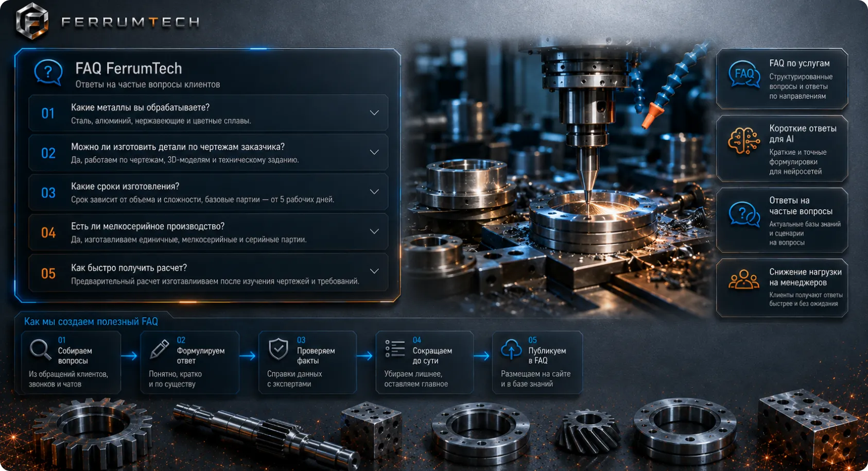Click the bulleted list icon in step 04
This screenshot has width=868, height=471.
[395, 349]
